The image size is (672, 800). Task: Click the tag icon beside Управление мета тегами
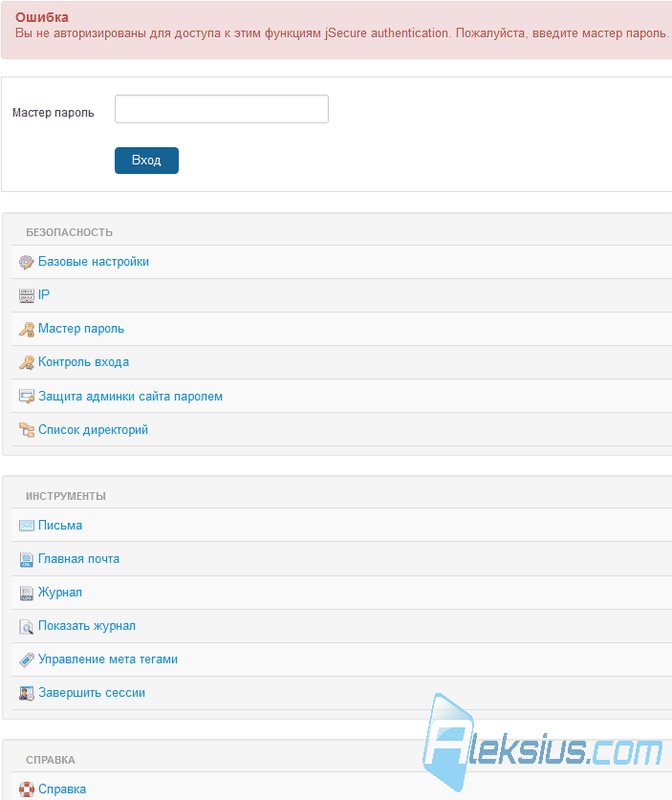pyautogui.click(x=26, y=659)
